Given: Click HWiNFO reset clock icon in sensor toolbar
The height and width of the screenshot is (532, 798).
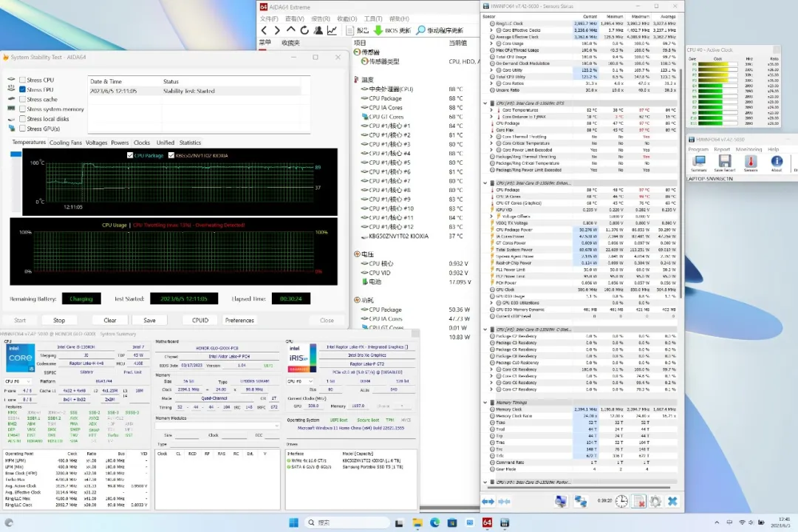Looking at the screenshot, I should pos(621,501).
